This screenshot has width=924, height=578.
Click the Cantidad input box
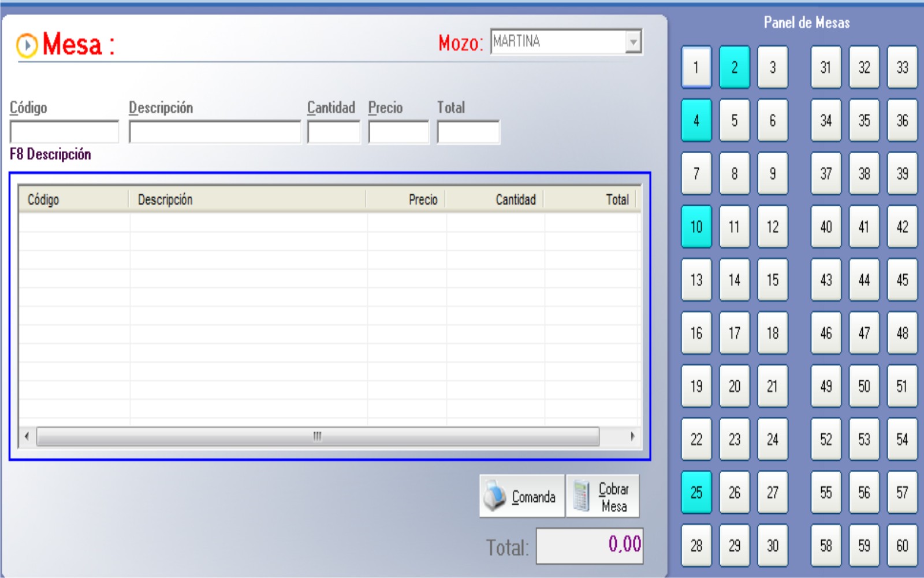pos(333,132)
